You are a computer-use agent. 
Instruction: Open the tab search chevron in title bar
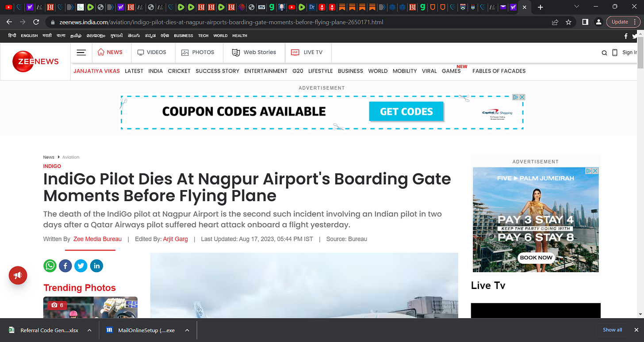(x=576, y=7)
